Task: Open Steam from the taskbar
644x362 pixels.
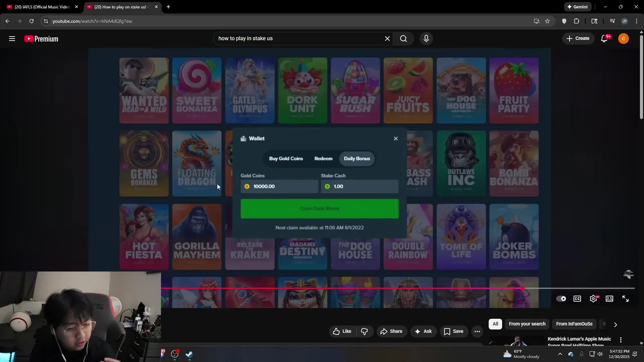Action: coord(189,354)
